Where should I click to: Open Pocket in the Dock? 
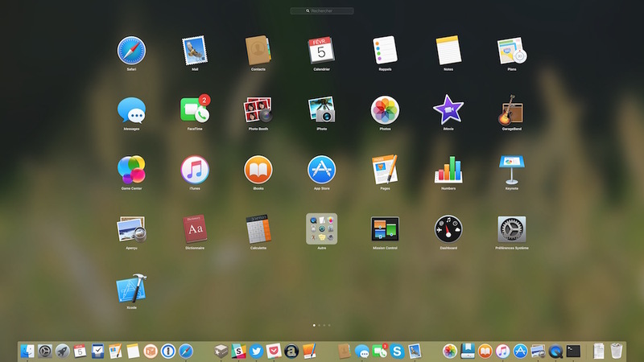(x=274, y=352)
